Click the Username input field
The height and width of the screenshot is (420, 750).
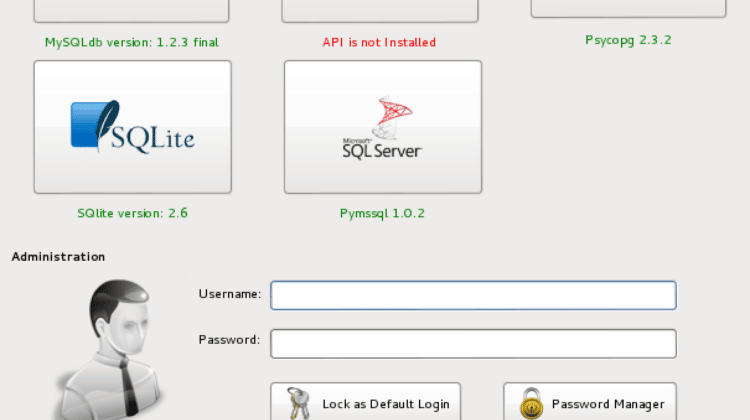tap(473, 295)
